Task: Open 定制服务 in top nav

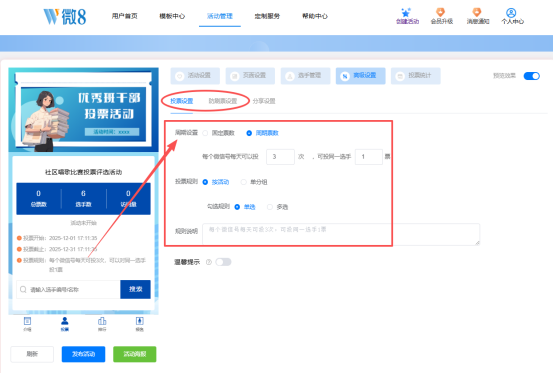Action: click(x=267, y=16)
